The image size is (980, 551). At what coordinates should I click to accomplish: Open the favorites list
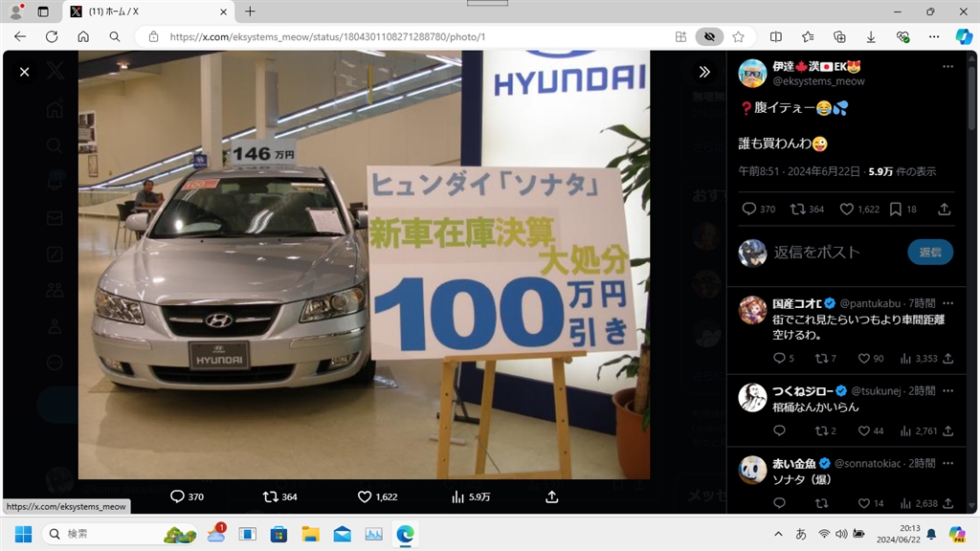(x=808, y=37)
